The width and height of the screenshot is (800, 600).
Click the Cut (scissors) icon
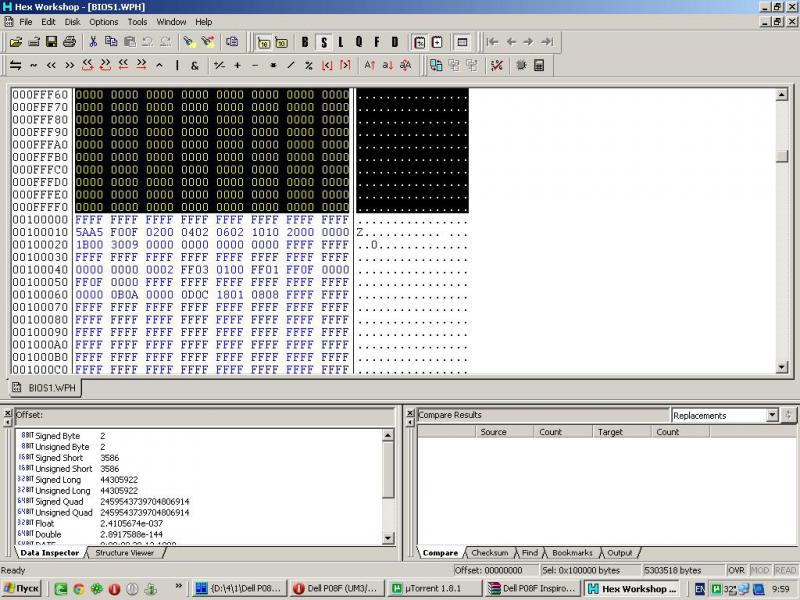(x=93, y=42)
